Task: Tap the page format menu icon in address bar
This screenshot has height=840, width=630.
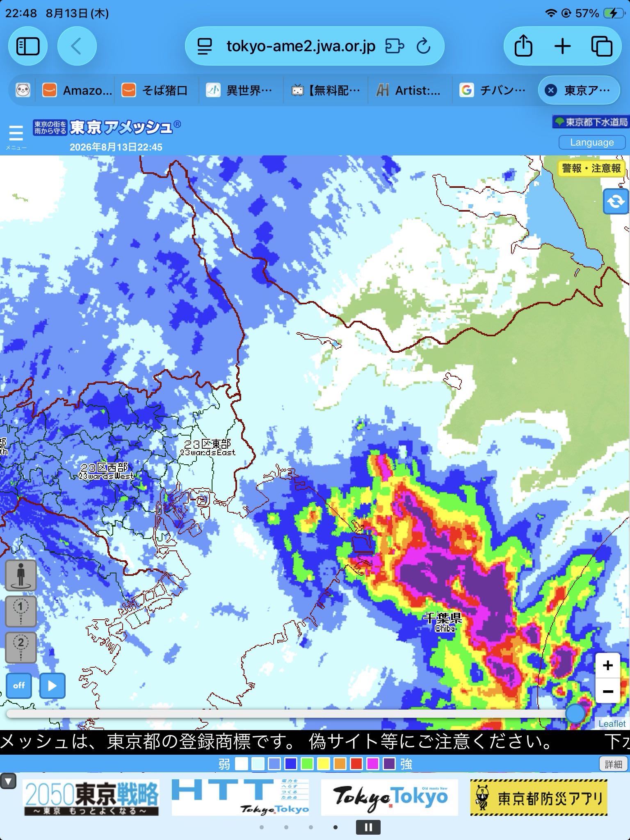Action: tap(204, 46)
